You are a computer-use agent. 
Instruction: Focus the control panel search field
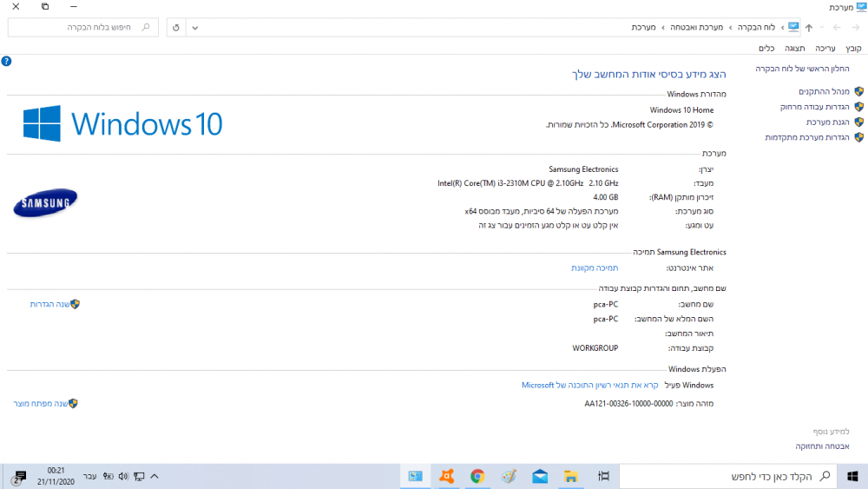pyautogui.click(x=83, y=27)
